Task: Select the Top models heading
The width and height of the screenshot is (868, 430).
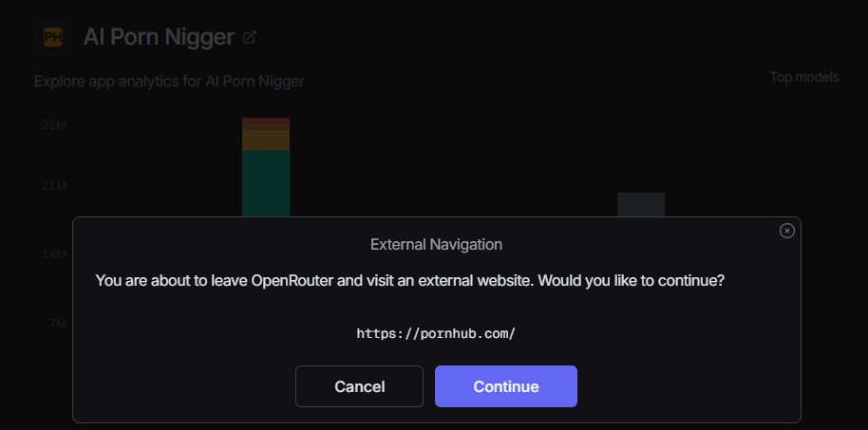Action: (x=804, y=78)
